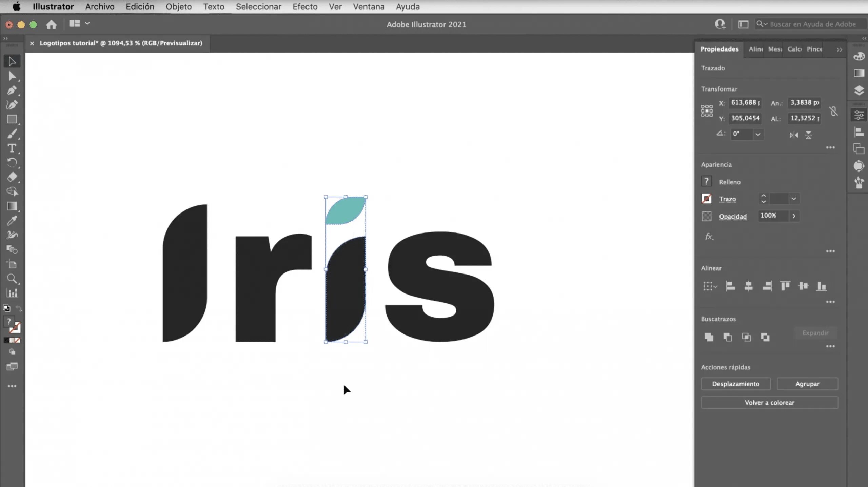
Task: Expand the Opacidad options arrow
Action: 794,216
